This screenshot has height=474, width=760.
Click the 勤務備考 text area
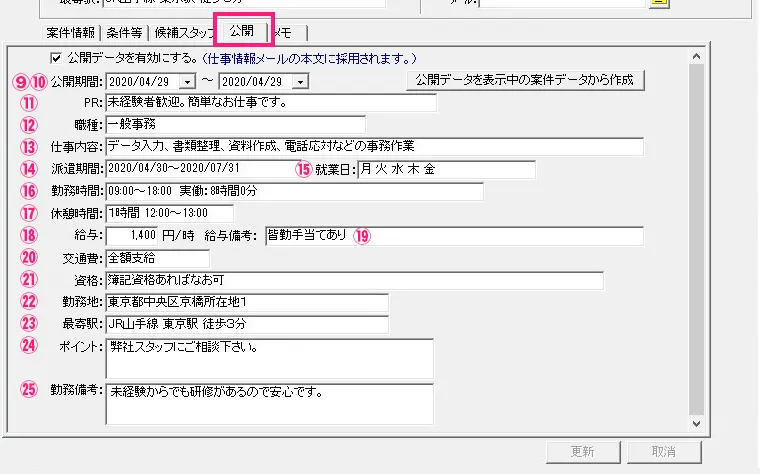tap(269, 404)
